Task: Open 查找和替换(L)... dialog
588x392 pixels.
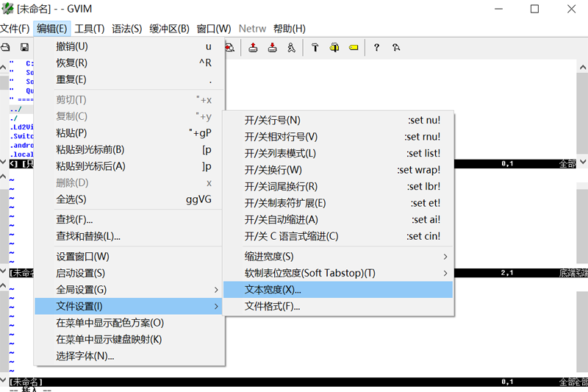Action: click(129, 236)
